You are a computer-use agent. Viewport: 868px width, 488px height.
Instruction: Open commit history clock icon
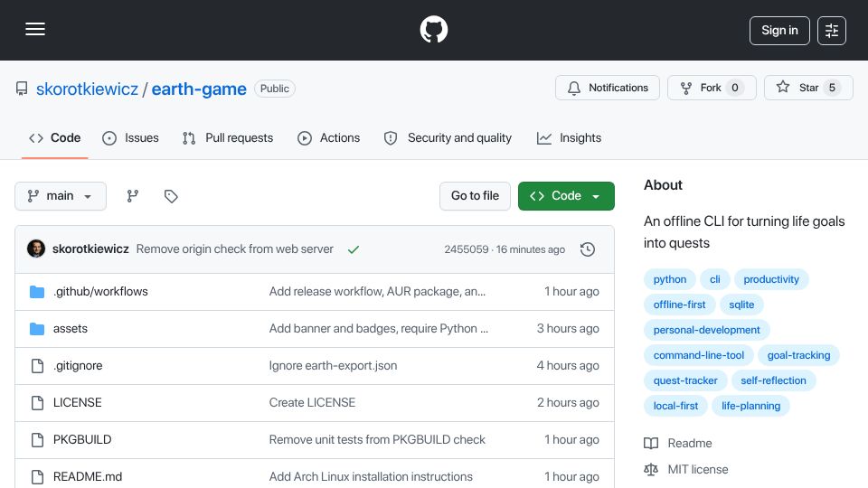[588, 249]
